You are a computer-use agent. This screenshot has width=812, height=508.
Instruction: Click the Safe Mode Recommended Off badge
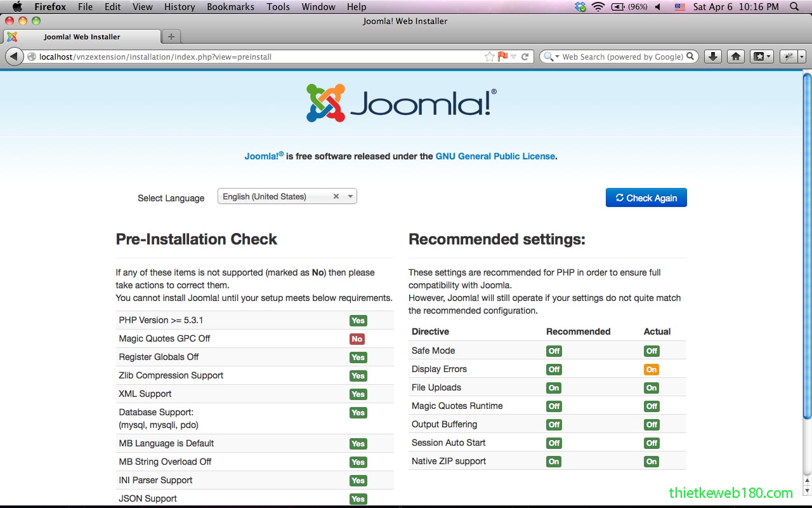[x=553, y=351]
